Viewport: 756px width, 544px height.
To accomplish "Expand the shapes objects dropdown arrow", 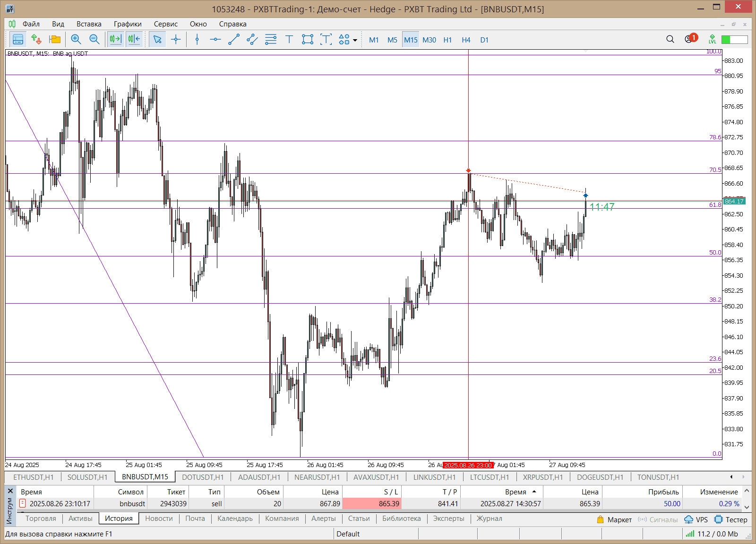I will point(355,40).
